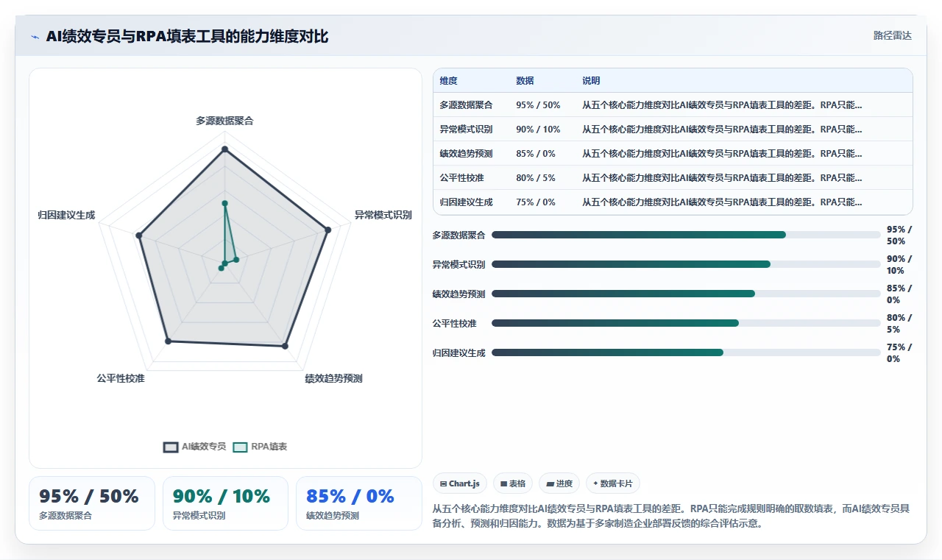Click the 异常模式识别 progress bar
This screenshot has width=942, height=560.
pos(686,264)
